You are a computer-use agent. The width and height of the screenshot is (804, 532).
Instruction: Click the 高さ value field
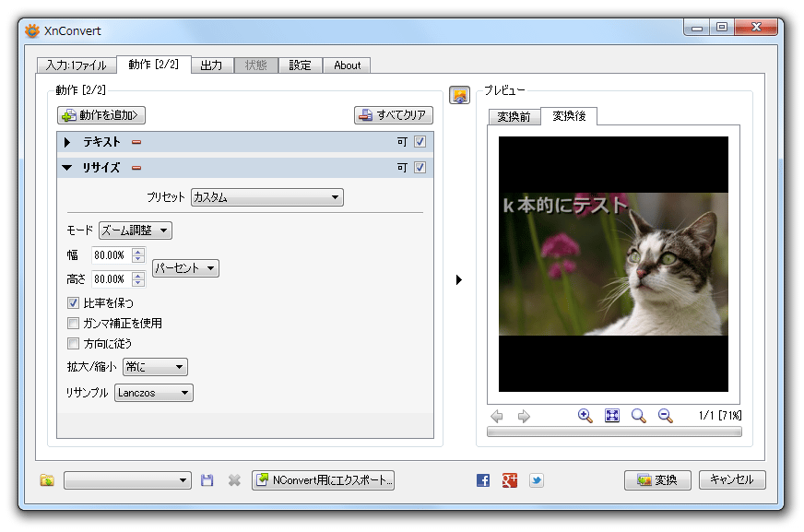112,279
